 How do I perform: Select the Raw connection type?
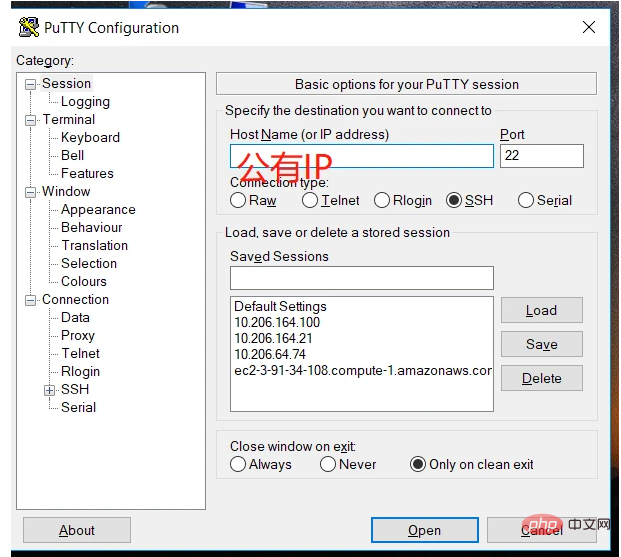pos(238,200)
